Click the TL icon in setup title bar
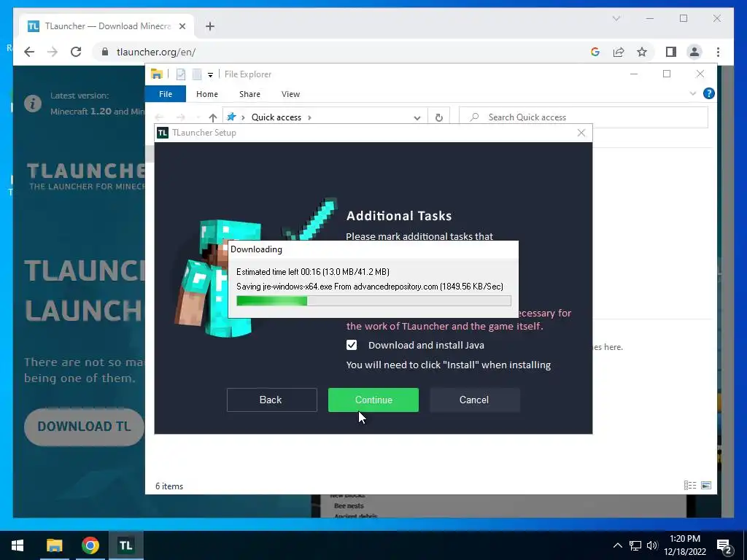The height and width of the screenshot is (560, 747). point(163,133)
